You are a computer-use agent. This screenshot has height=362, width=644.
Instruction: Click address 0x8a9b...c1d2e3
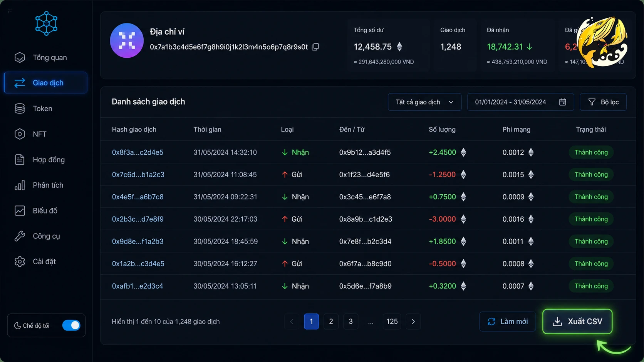[x=366, y=219]
